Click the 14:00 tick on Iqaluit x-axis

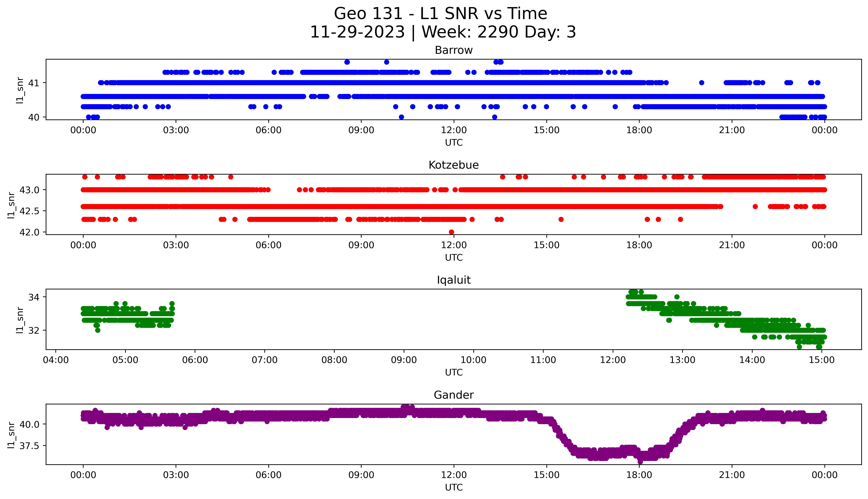point(752,360)
